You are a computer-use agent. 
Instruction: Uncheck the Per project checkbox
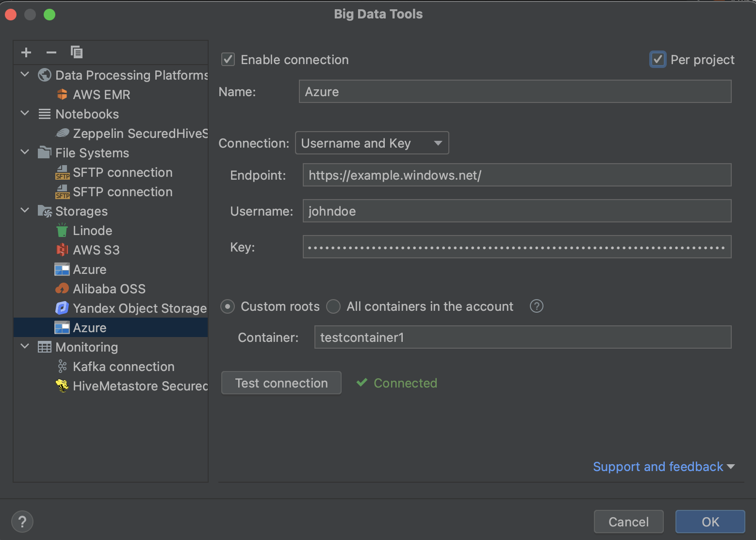(657, 59)
